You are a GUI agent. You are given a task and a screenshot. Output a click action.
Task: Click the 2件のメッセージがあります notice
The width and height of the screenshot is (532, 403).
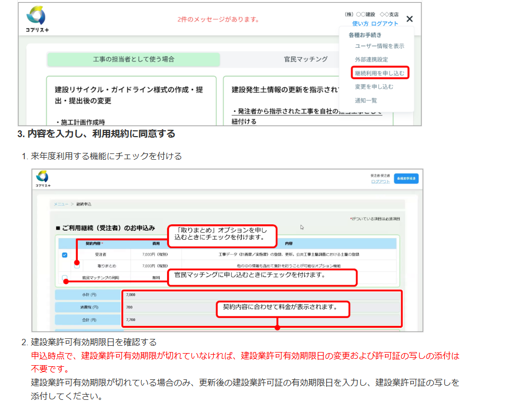click(218, 19)
